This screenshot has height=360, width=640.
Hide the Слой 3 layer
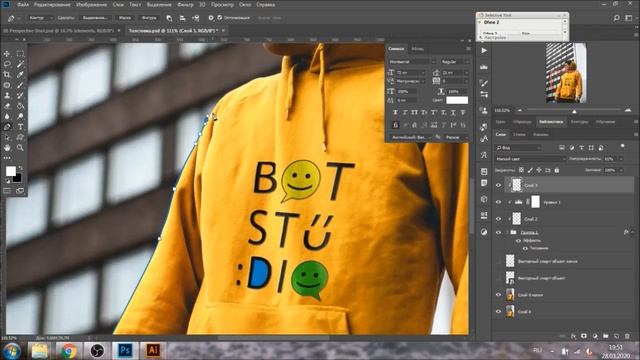[498, 185]
